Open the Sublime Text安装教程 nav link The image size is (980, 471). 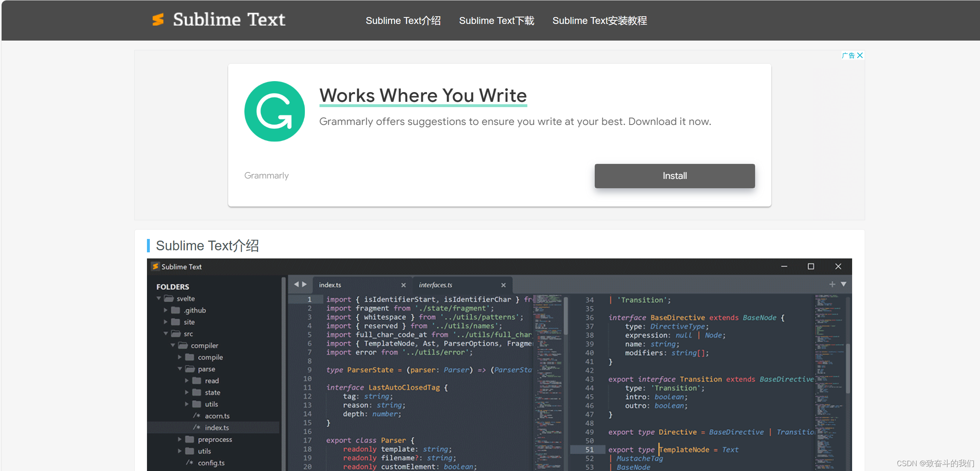click(600, 21)
